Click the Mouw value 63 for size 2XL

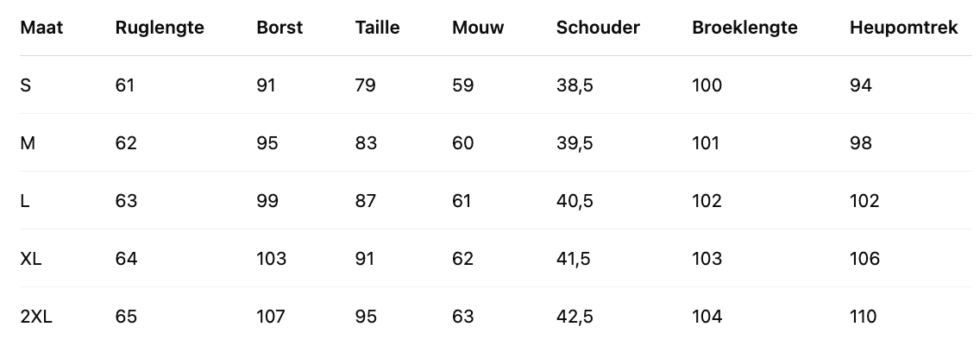click(463, 317)
